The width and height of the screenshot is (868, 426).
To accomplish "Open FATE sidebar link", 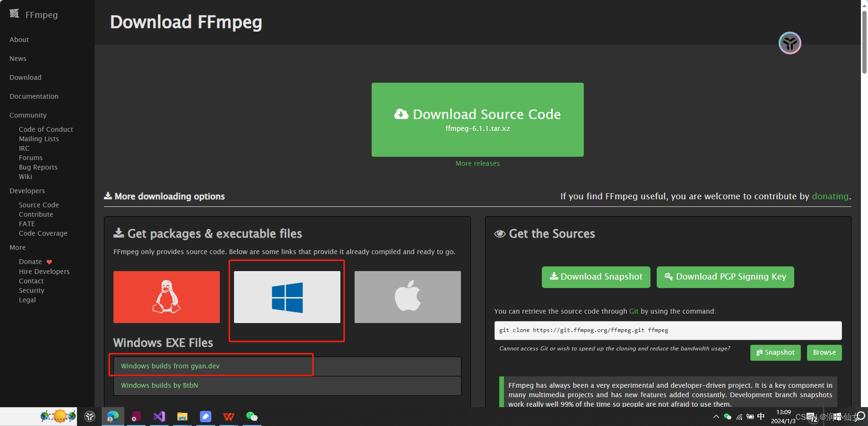I will pos(27,224).
